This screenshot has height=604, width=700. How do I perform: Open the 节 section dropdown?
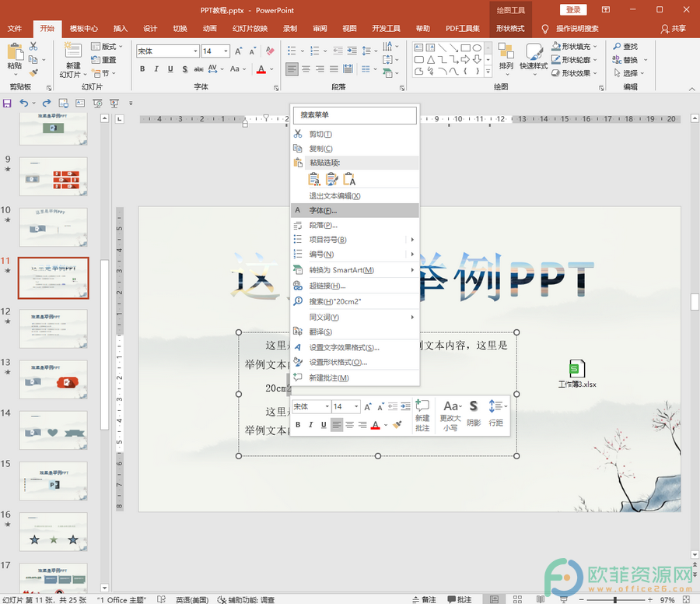click(x=103, y=73)
